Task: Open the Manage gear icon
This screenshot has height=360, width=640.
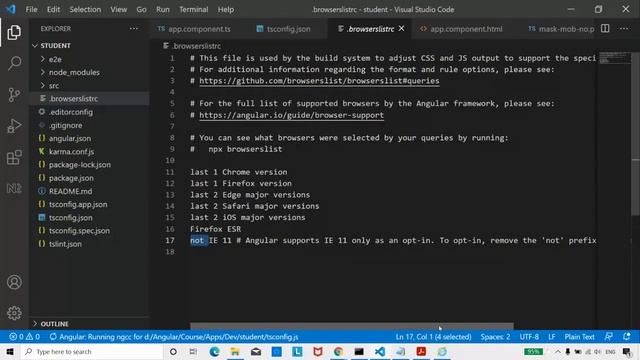Action: (x=14, y=313)
